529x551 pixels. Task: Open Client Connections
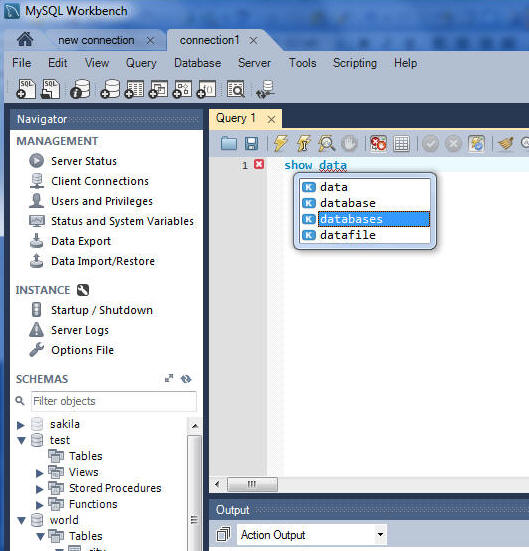pyautogui.click(x=100, y=181)
